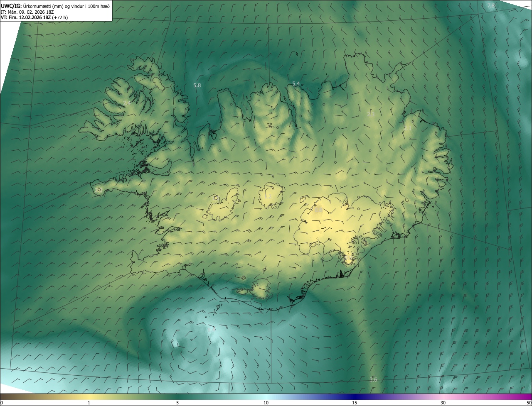Click the colorbar tick label '5'
The image size is (532, 406).
[x=177, y=403]
